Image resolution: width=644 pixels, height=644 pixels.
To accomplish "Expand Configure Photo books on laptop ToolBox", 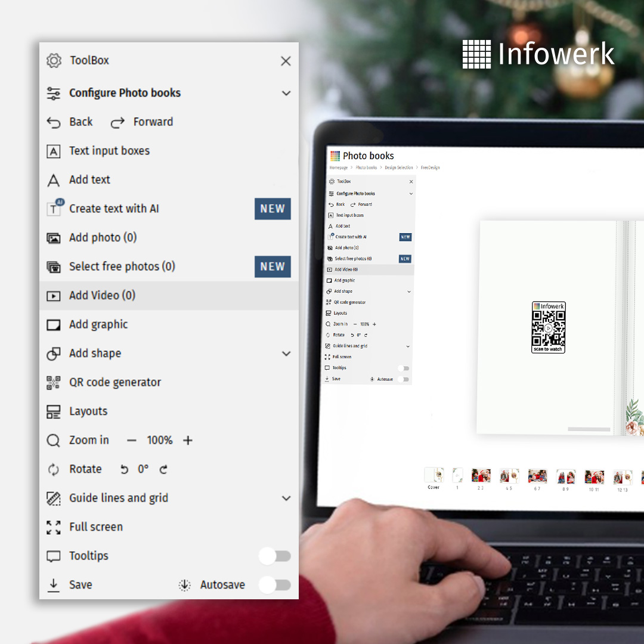I will [411, 193].
